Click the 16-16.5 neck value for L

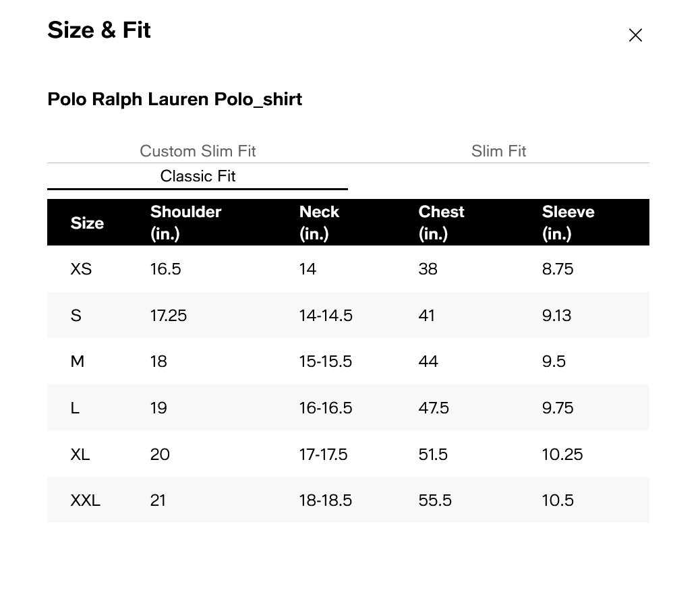point(326,408)
